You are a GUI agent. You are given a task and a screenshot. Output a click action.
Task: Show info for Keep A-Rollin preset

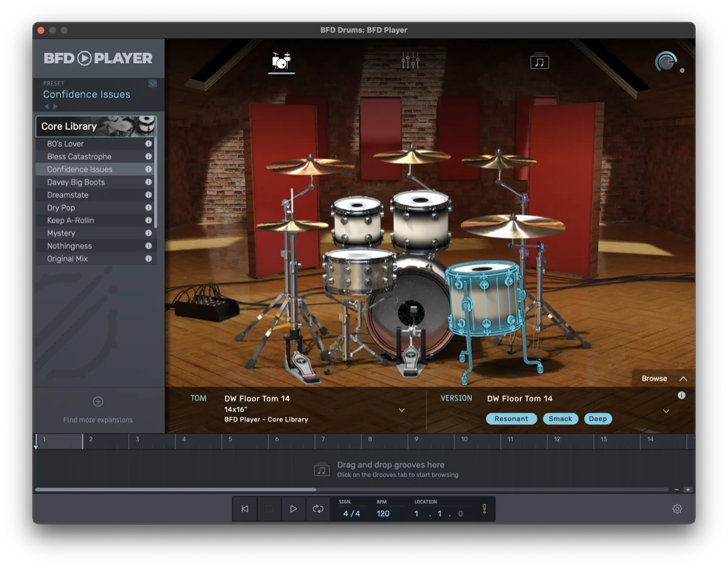[x=148, y=220]
